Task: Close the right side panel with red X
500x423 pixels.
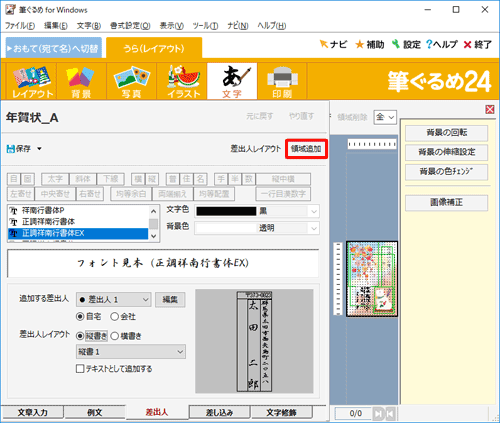Action: tap(490, 109)
